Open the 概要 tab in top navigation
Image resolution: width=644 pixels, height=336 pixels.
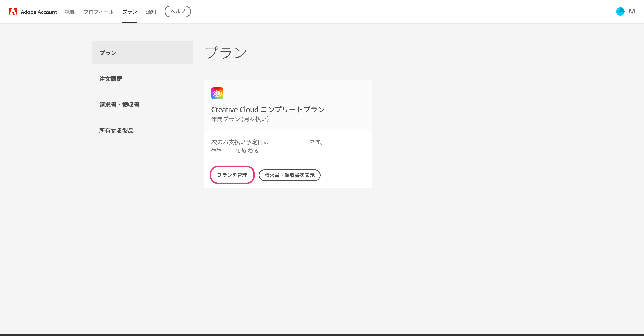(x=70, y=12)
